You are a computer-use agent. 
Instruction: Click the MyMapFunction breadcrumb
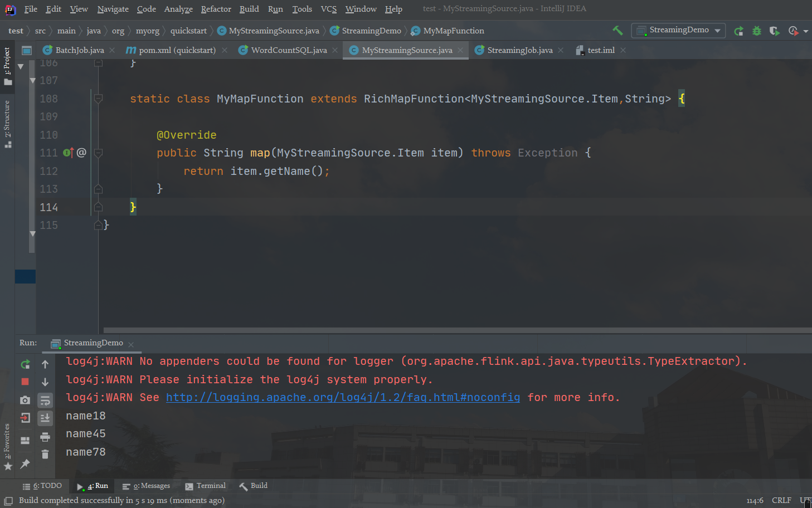[448, 31]
